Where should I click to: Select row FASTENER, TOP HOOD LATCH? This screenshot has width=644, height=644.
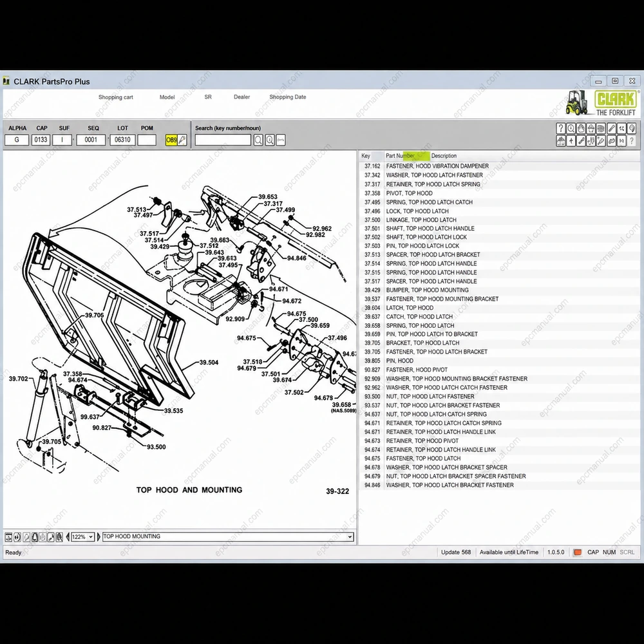tap(500, 459)
